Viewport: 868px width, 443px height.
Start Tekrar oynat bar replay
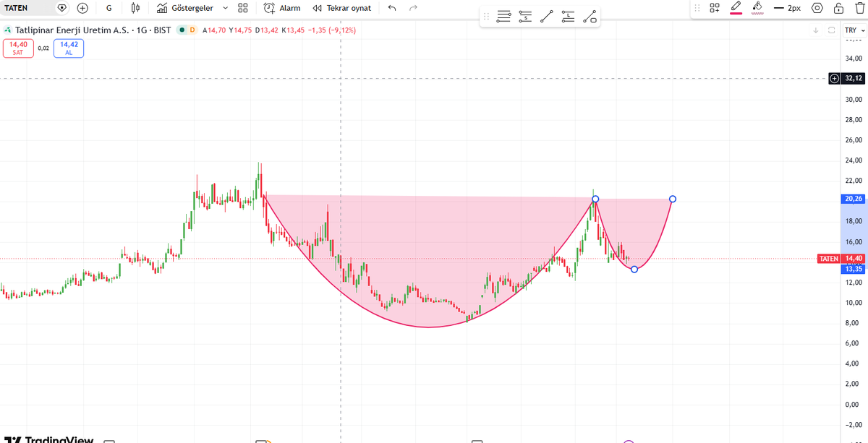pos(342,8)
